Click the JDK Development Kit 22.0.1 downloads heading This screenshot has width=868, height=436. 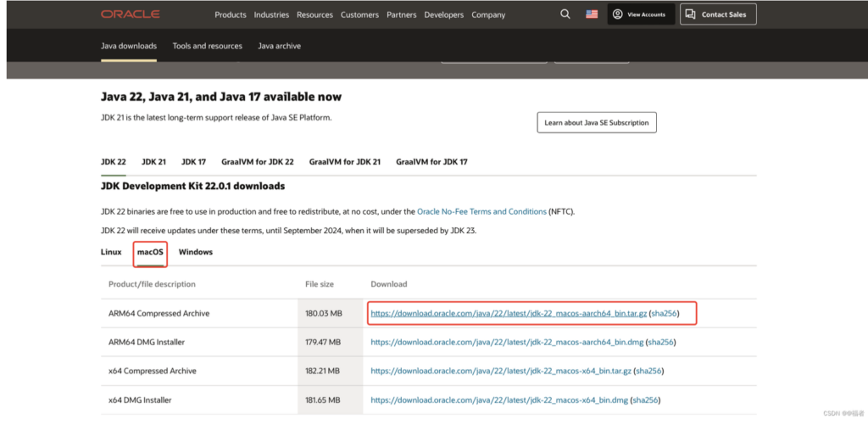click(x=192, y=186)
